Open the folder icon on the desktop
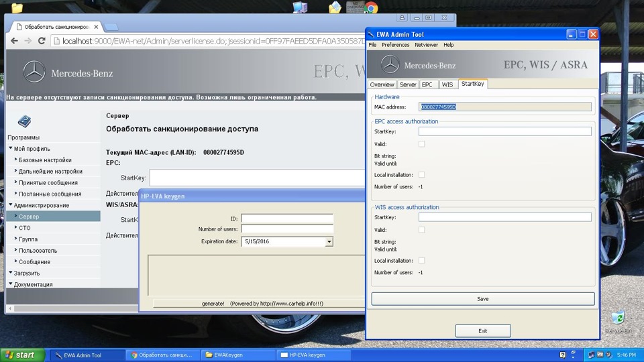This screenshot has width=644, height=362. tap(17, 7)
